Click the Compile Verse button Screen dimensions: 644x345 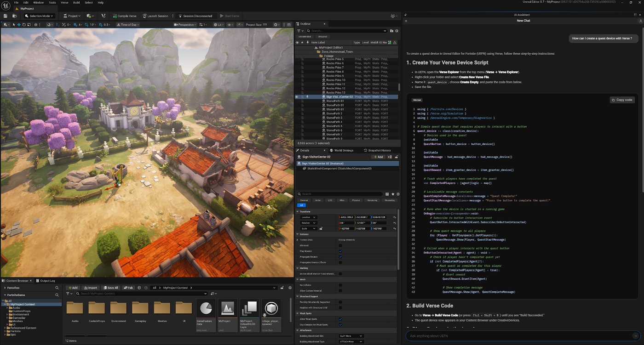click(x=124, y=16)
